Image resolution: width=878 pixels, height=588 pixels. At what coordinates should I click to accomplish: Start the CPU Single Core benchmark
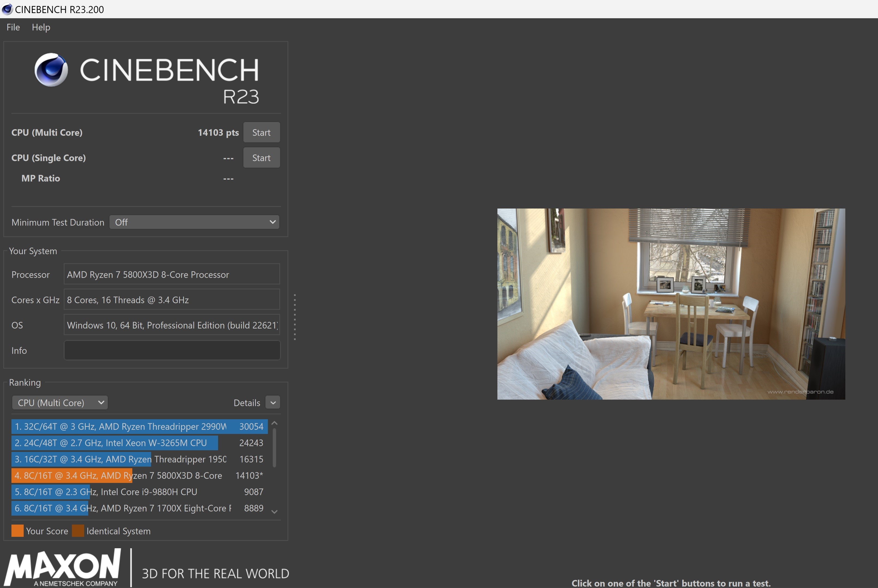261,158
